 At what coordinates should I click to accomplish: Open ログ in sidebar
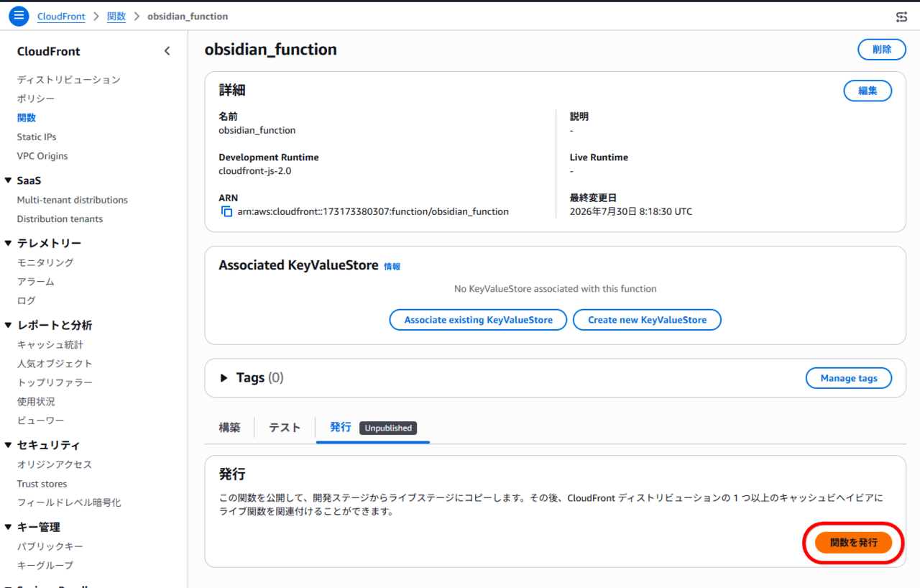click(27, 300)
